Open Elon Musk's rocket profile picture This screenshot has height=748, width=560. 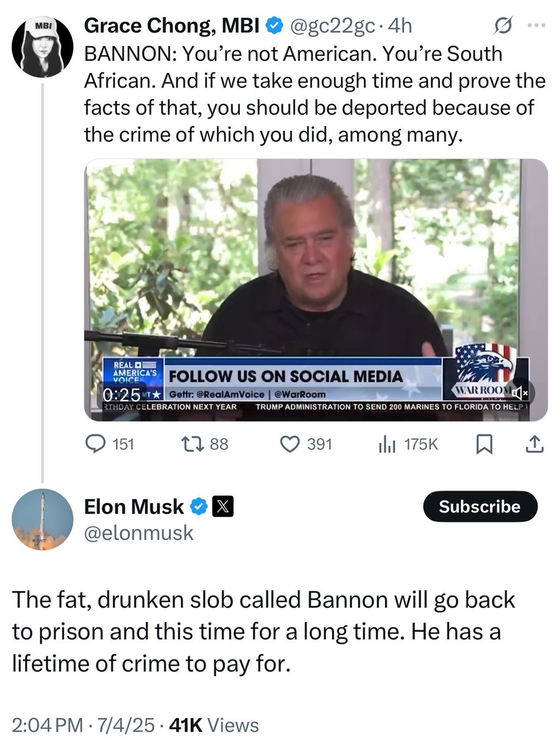click(42, 519)
